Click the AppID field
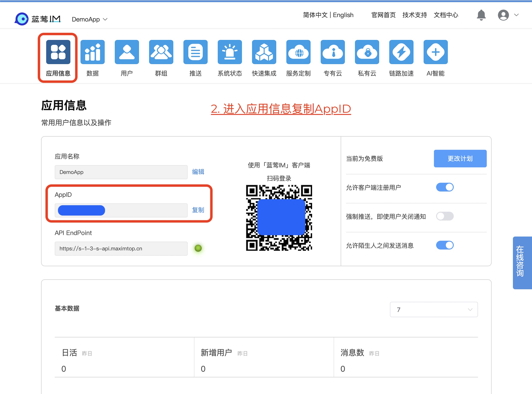532x394 pixels. coord(121,210)
